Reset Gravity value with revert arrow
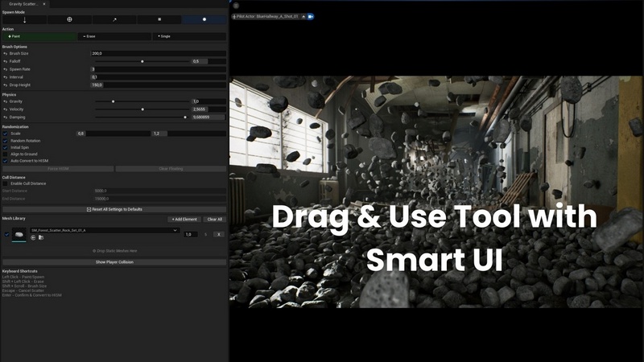The image size is (644, 362). tap(6, 101)
